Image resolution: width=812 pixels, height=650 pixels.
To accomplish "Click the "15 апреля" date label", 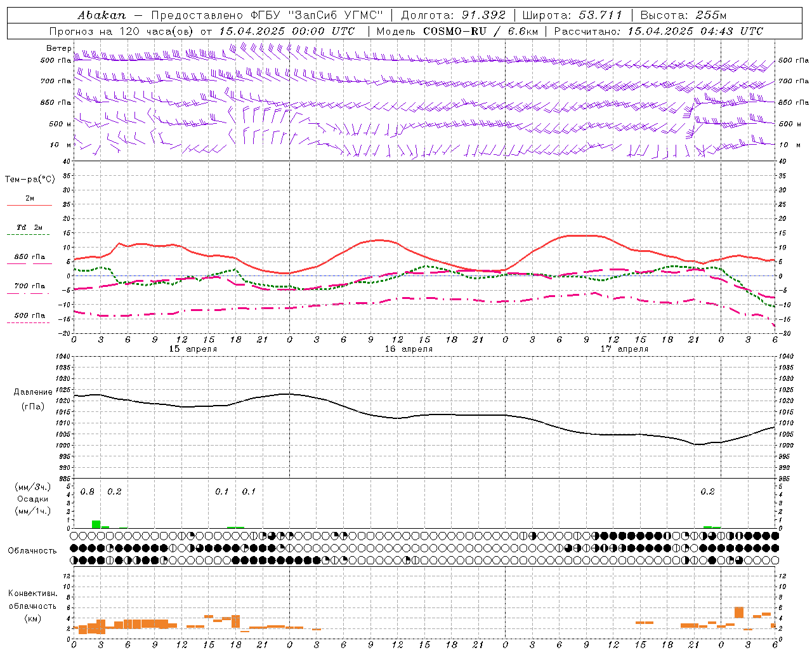I will (x=193, y=349).
